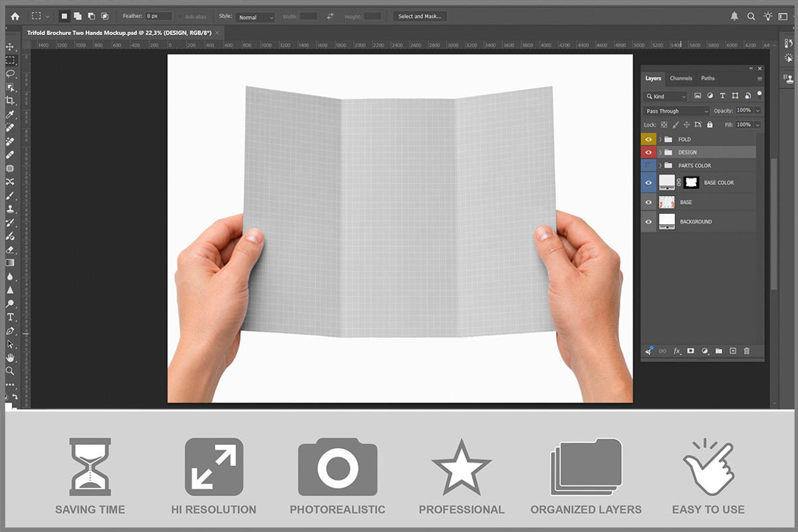Show the PARTS COLOR group layer
This screenshot has width=798, height=532.
pos(648,166)
